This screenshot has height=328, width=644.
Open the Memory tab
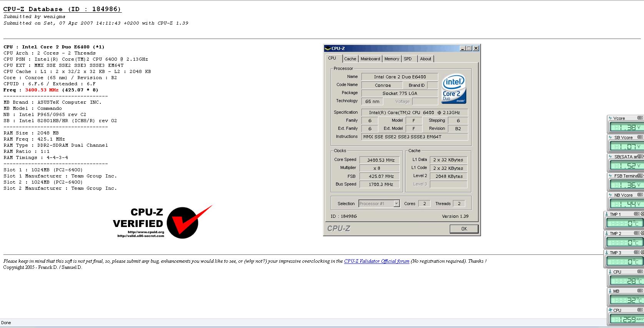coord(392,59)
